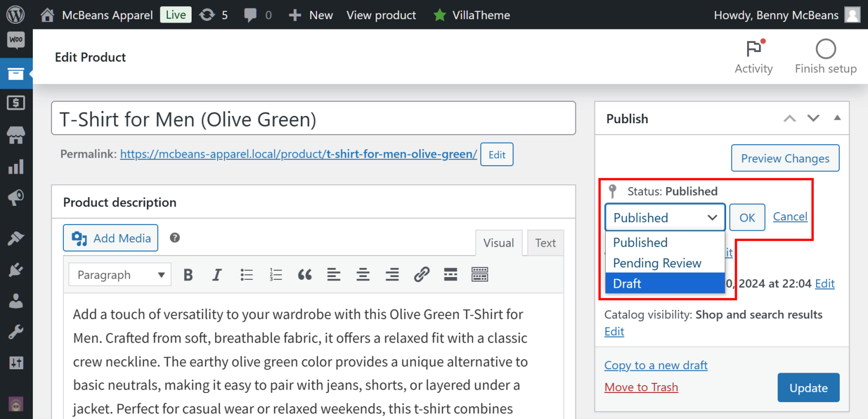The image size is (868, 419).
Task: Insert a bulleted list
Action: 246,274
